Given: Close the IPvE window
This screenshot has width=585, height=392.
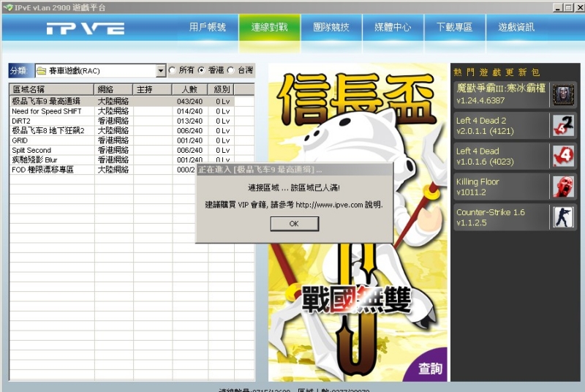Looking at the screenshot, I should [581, 7].
